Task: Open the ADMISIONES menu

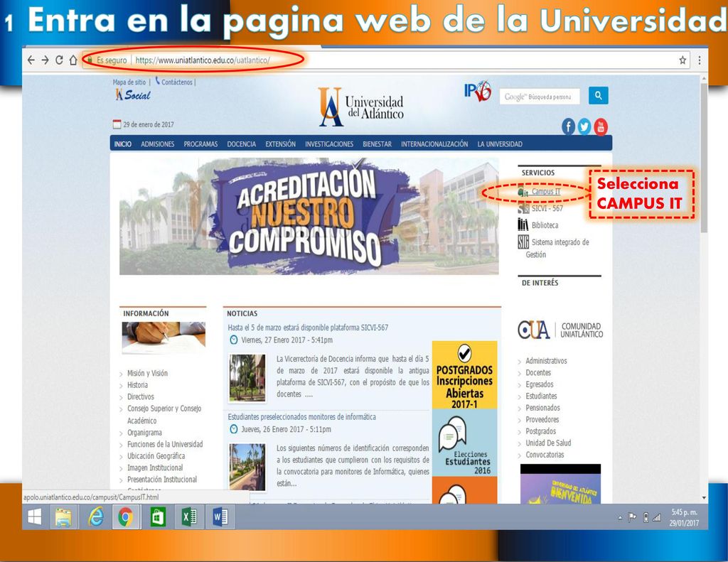Action: (158, 144)
